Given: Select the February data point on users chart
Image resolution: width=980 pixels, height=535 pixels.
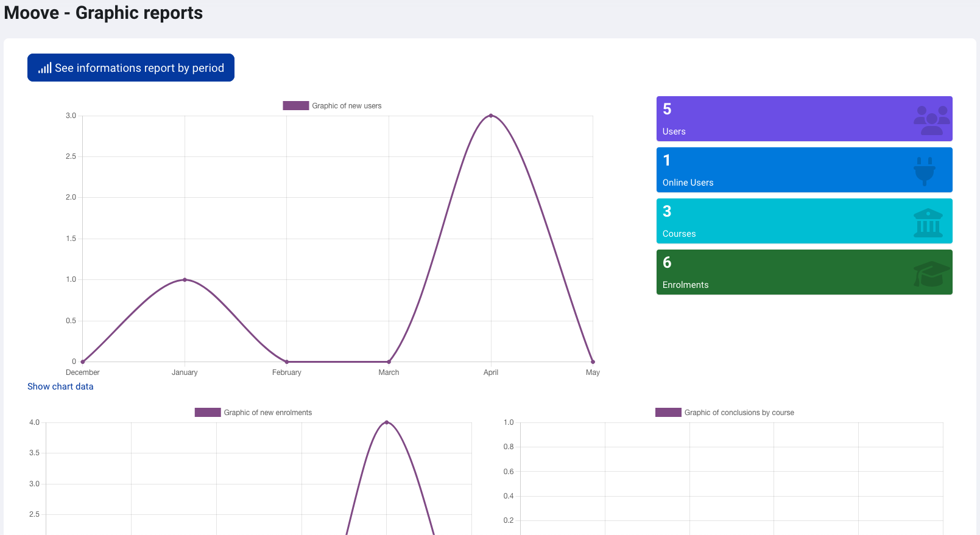Looking at the screenshot, I should 287,362.
